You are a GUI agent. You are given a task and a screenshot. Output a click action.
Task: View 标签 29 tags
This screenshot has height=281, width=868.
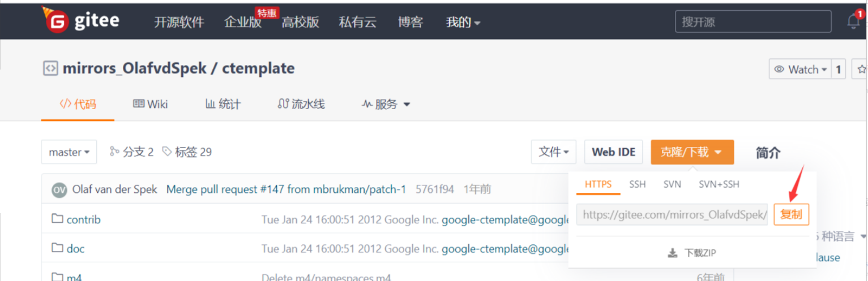(187, 152)
